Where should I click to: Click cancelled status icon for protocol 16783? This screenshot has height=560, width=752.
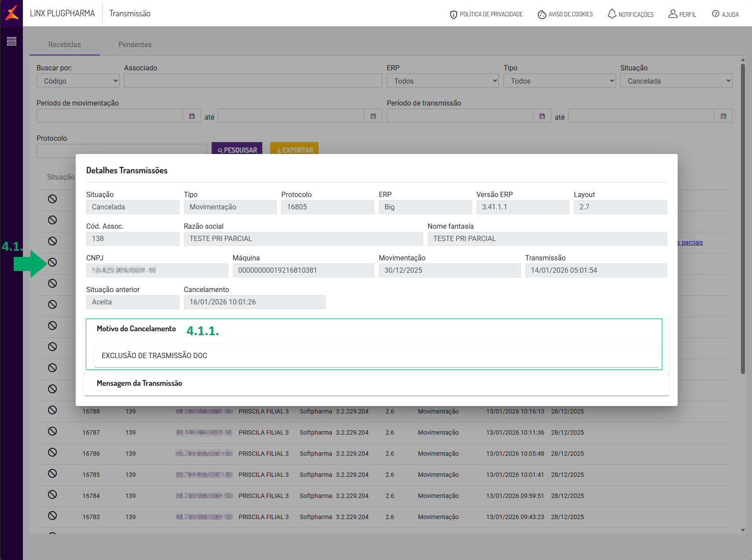coord(52,516)
